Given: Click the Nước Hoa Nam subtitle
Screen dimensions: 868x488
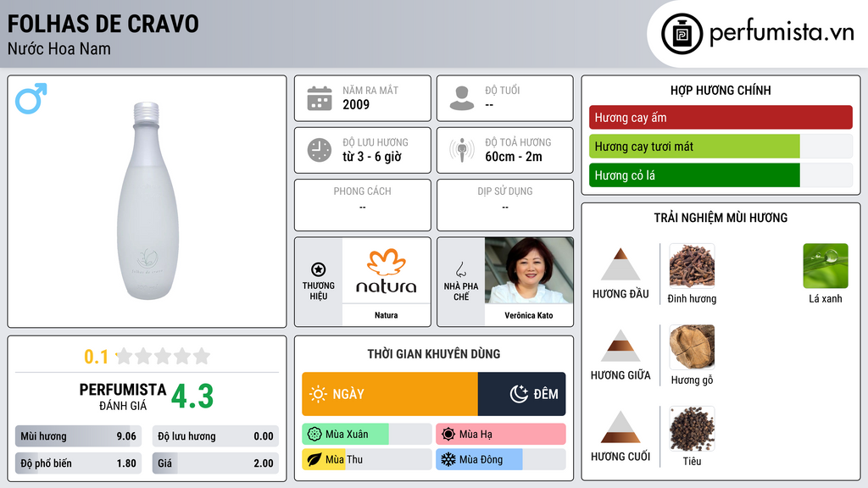Looking at the screenshot, I should point(58,48).
